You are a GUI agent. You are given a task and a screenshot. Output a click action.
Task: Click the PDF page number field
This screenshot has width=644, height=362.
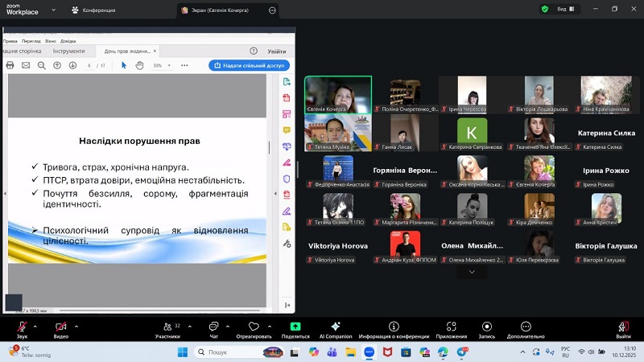tap(90, 65)
